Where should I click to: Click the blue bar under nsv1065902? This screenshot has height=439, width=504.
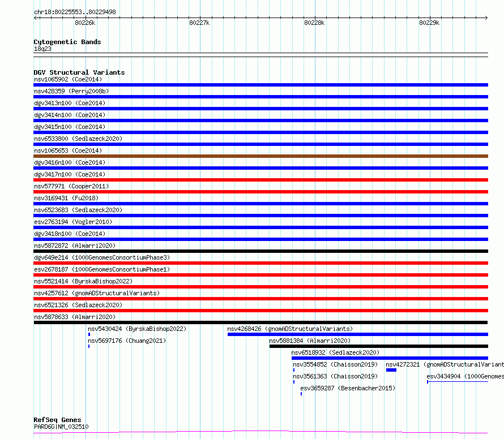point(260,85)
